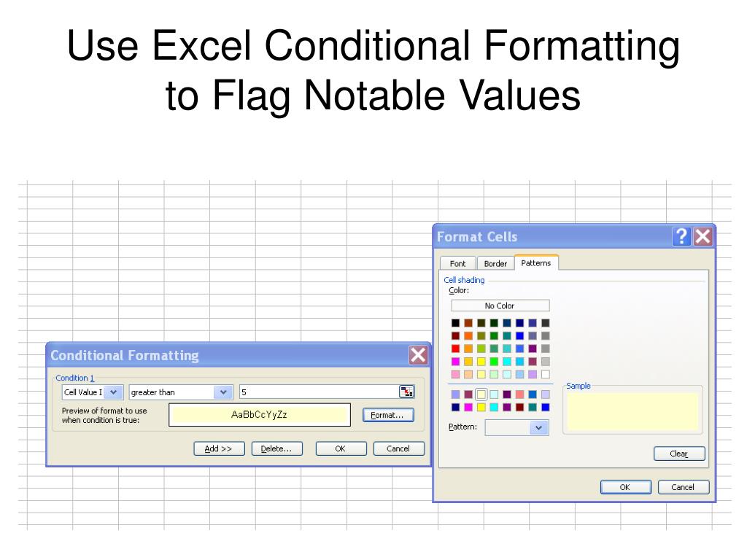The width and height of the screenshot is (747, 560).
Task: Click the yellow Sample preview area
Action: 632,412
